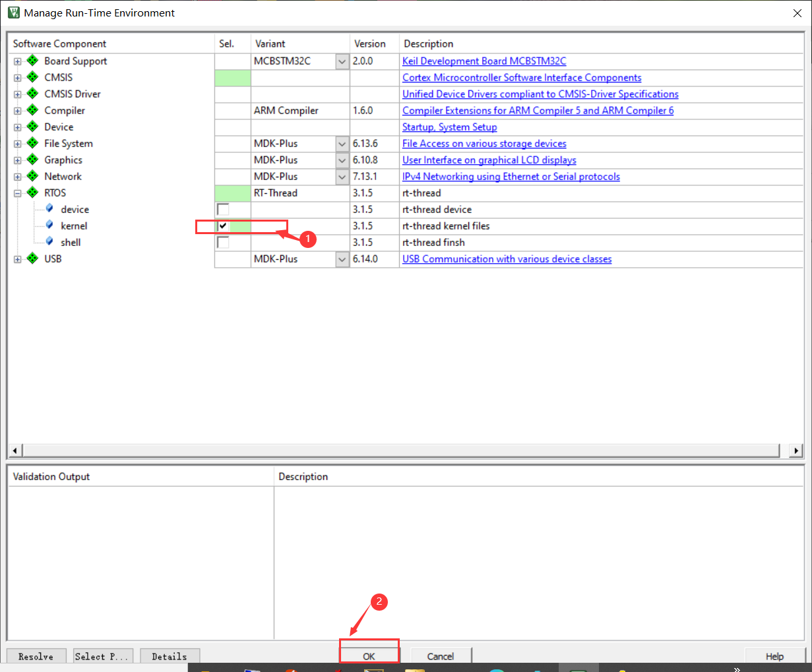Image resolution: width=812 pixels, height=672 pixels.
Task: Open the Startup, System Setup link
Action: click(450, 127)
